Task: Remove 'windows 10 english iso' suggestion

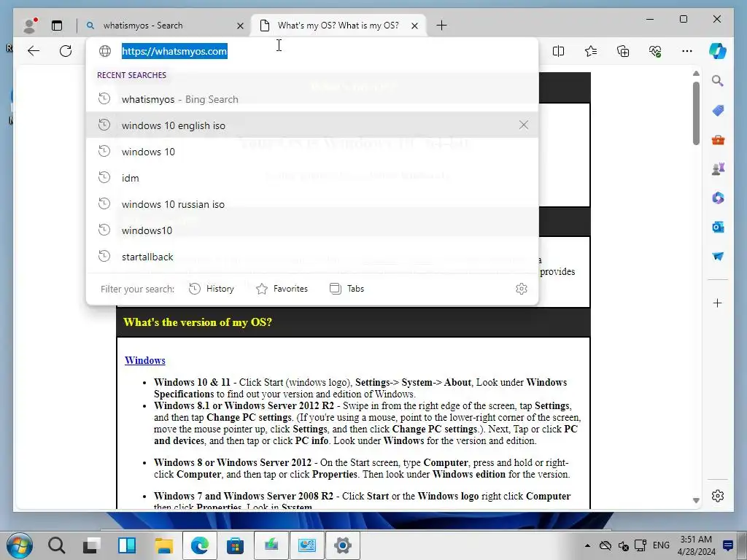Action: click(x=524, y=125)
